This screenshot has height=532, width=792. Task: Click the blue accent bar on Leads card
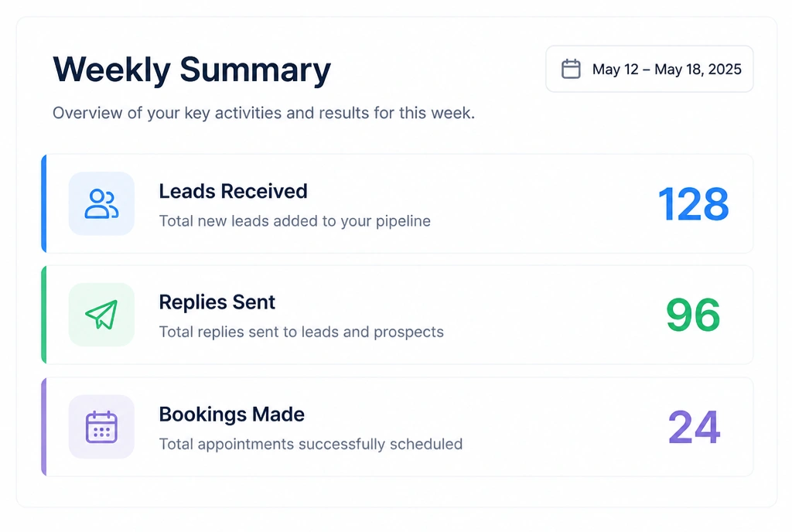click(x=44, y=203)
